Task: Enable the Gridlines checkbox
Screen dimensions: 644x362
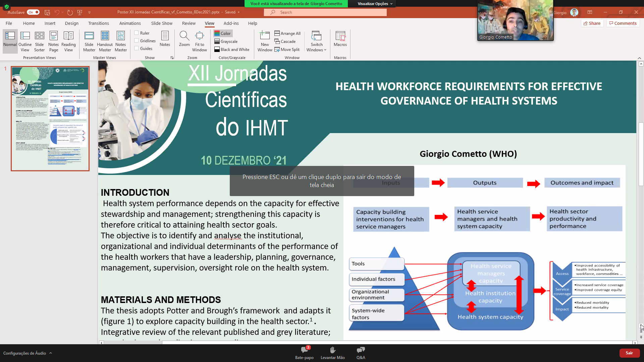Action: [x=137, y=41]
